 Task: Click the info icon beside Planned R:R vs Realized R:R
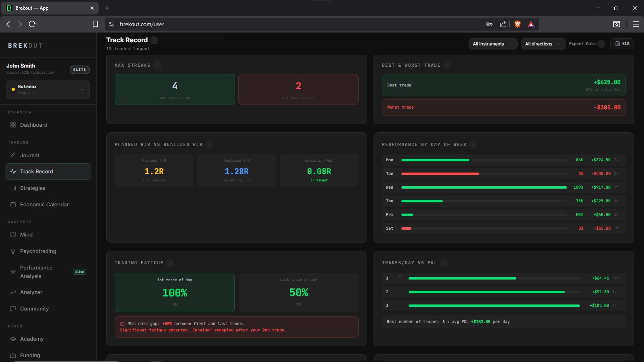click(209, 145)
